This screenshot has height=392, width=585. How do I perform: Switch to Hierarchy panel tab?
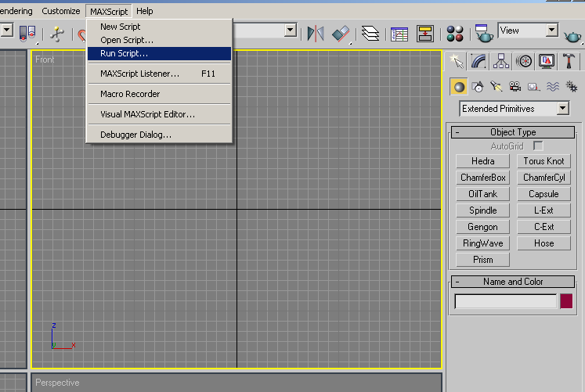pos(501,61)
